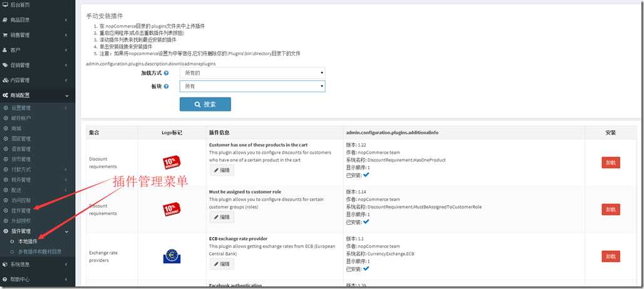
Task: Click 卸载 for the CurrencyExchange.ECB plugin
Action: [x=611, y=256]
